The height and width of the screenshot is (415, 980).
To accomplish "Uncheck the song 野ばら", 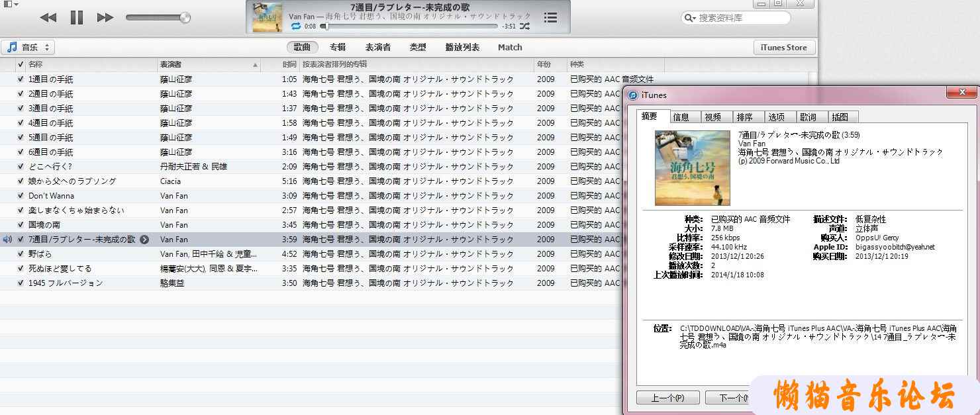I will (21, 254).
